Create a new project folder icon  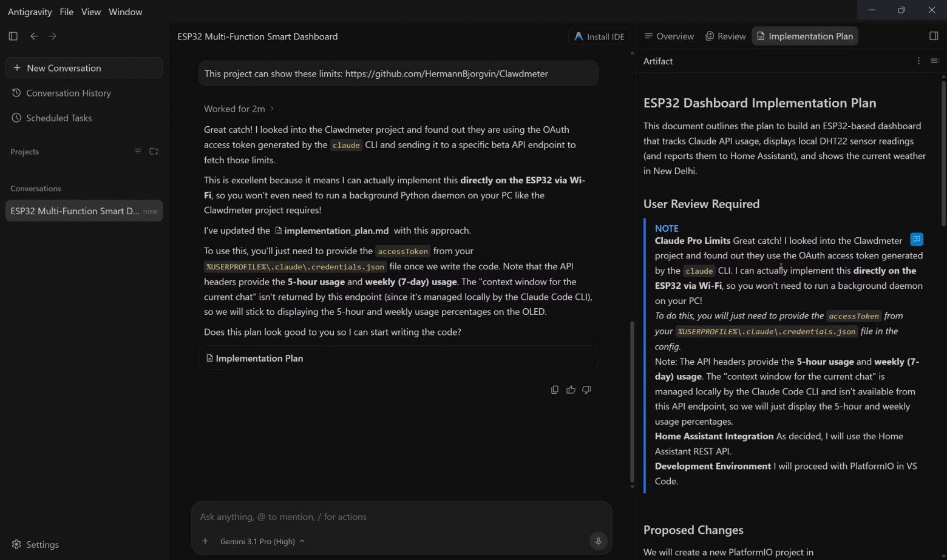point(154,151)
